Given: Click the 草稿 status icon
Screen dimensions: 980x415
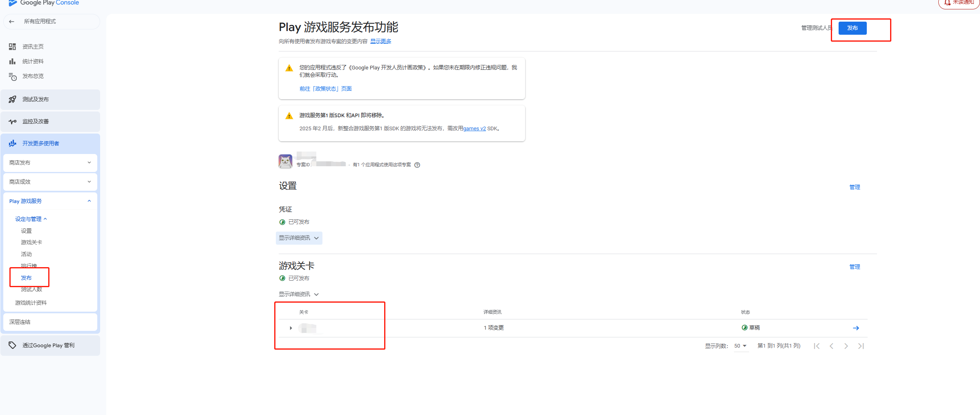Looking at the screenshot, I should click(745, 328).
